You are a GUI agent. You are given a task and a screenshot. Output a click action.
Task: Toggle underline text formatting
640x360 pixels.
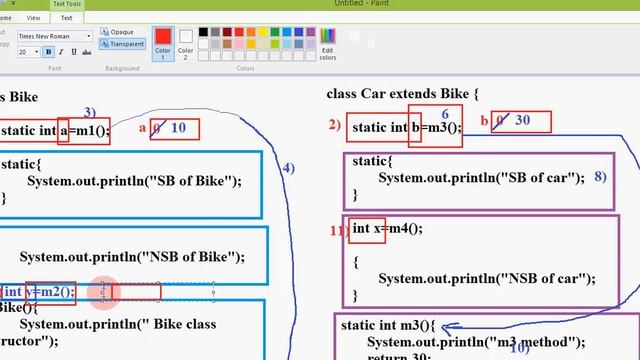click(74, 52)
